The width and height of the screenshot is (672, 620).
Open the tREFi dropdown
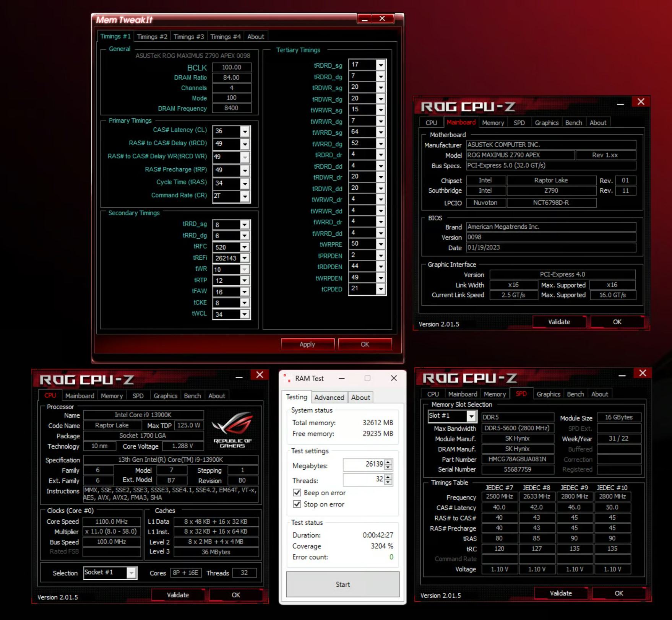[x=245, y=258]
